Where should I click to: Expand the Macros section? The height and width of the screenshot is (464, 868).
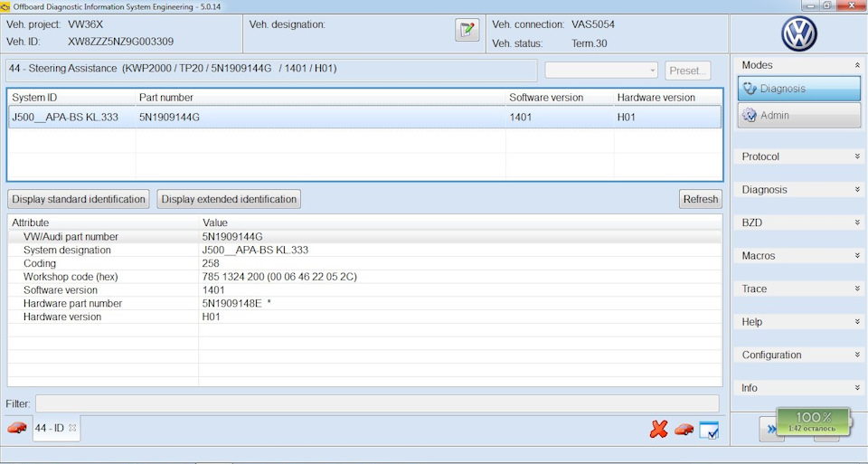(x=857, y=256)
